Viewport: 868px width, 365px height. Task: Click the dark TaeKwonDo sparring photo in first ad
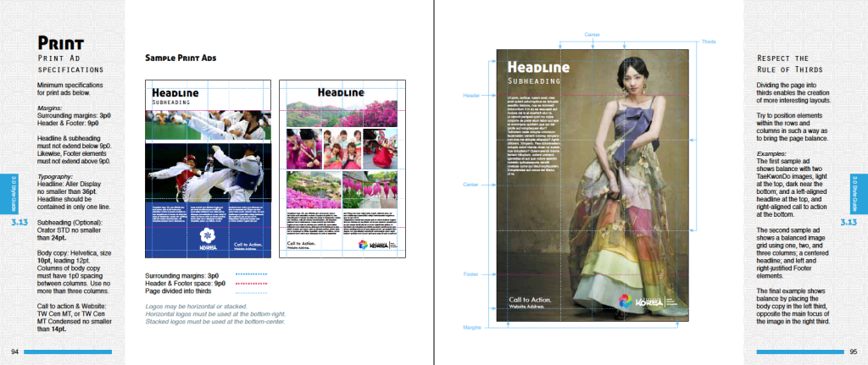coord(208,173)
